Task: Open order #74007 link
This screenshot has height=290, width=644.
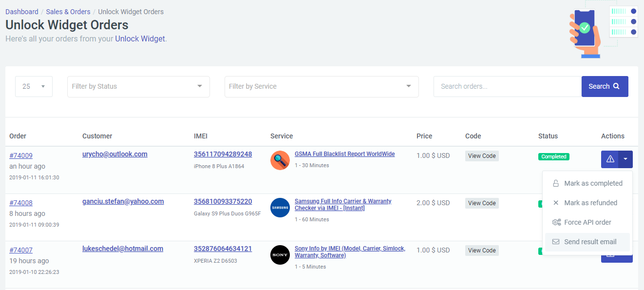Action: pos(21,250)
